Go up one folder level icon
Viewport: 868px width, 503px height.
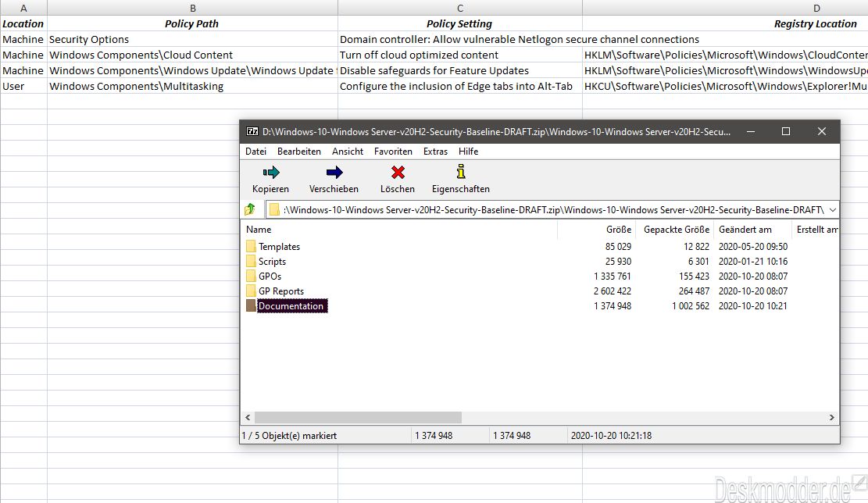pos(250,209)
